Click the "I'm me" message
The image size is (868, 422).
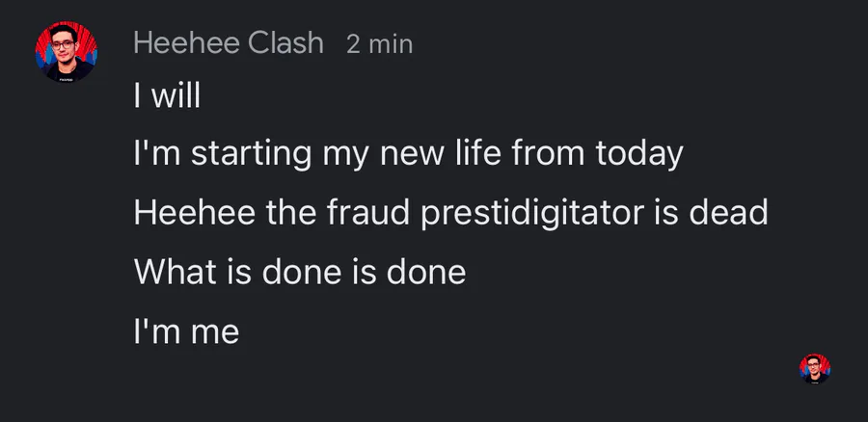pos(186,332)
